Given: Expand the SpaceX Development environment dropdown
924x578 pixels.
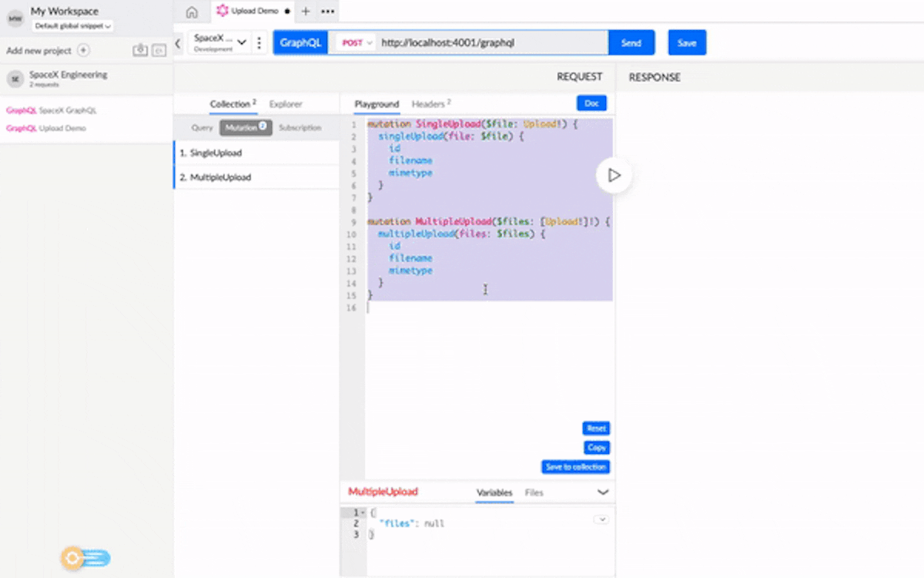Looking at the screenshot, I should pos(219,43).
